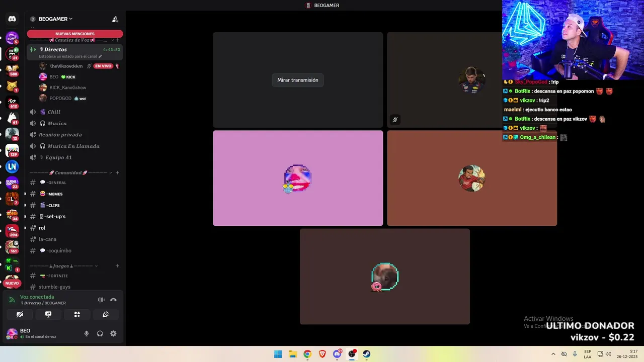Add channel to Canales de Voz category
This screenshot has height=362, width=644.
point(117,40)
